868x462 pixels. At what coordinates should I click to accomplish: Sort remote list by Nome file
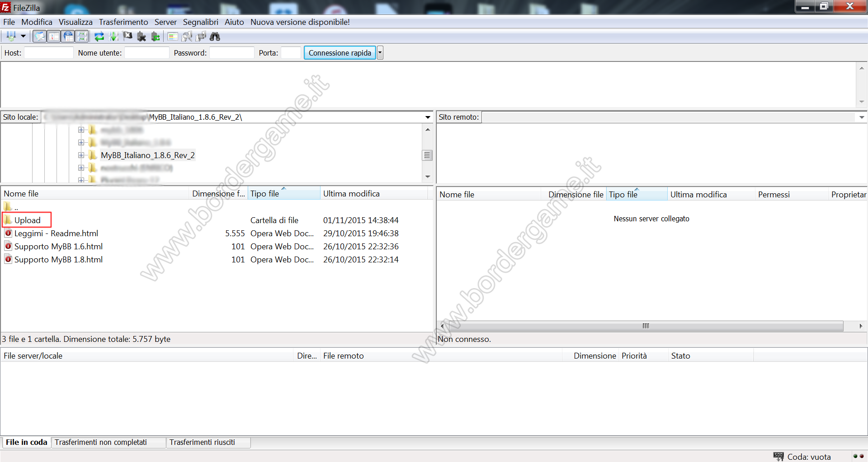[x=489, y=194]
